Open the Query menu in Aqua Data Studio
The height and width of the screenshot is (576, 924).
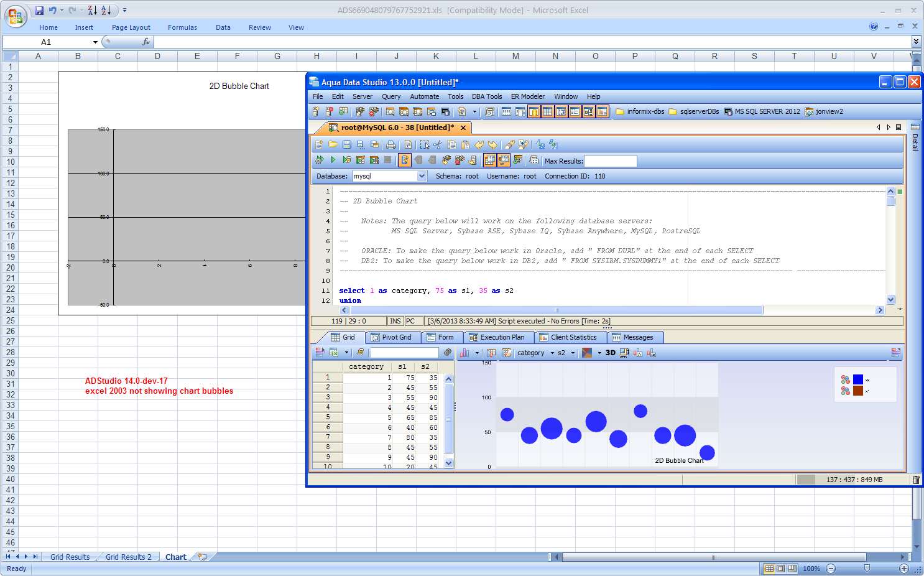click(391, 96)
